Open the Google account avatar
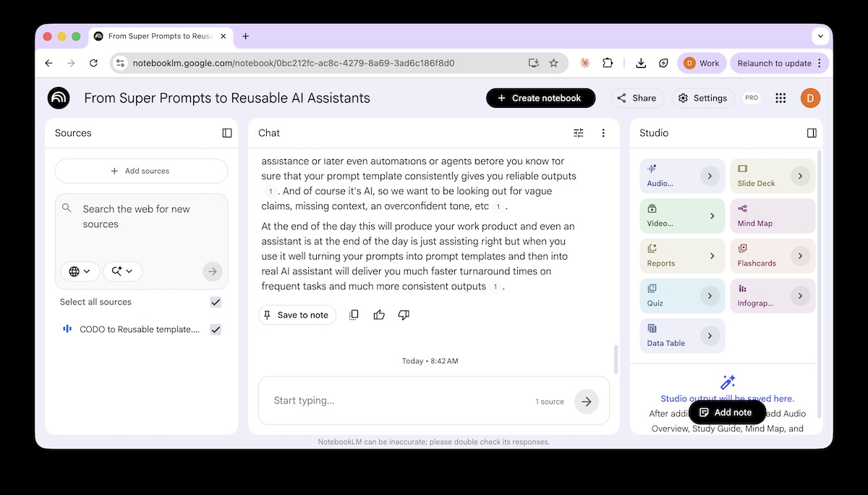 tap(810, 98)
